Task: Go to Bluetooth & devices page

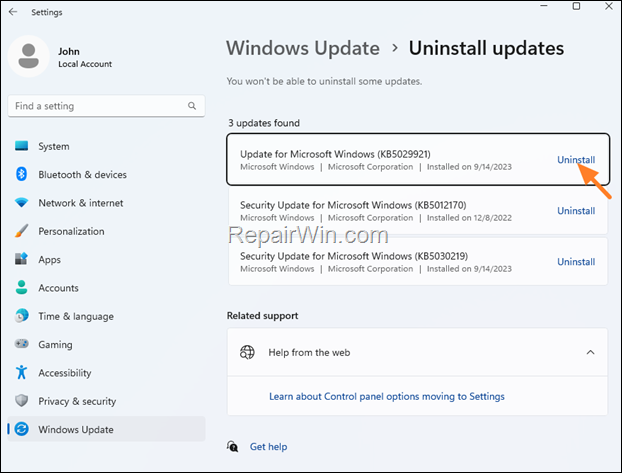Action: [x=106, y=174]
